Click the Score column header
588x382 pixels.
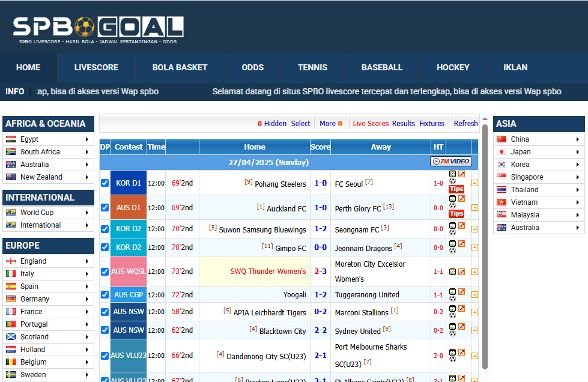click(x=320, y=147)
